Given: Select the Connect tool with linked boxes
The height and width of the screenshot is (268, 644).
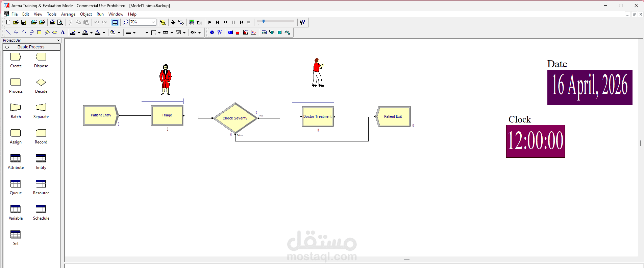Looking at the screenshot, I should 181,22.
